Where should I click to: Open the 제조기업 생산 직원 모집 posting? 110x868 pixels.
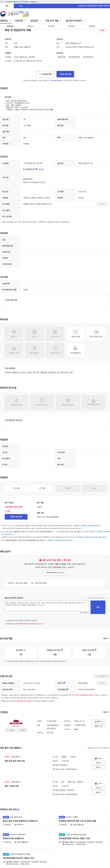tap(15, 761)
